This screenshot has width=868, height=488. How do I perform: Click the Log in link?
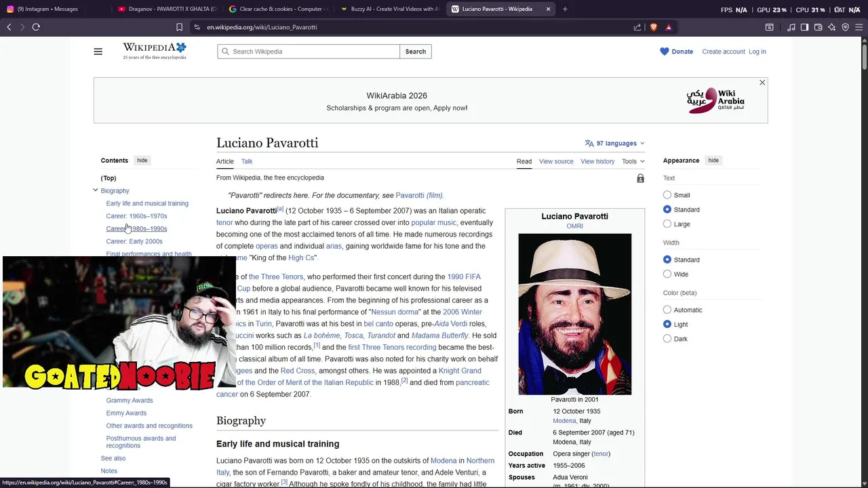tap(757, 52)
